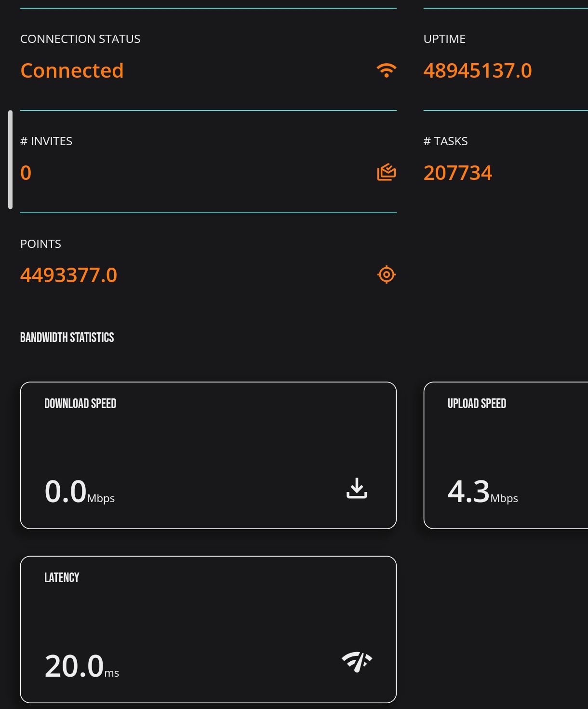Click the "# INVITES" label
Screen dimensions: 588x709
click(46, 141)
